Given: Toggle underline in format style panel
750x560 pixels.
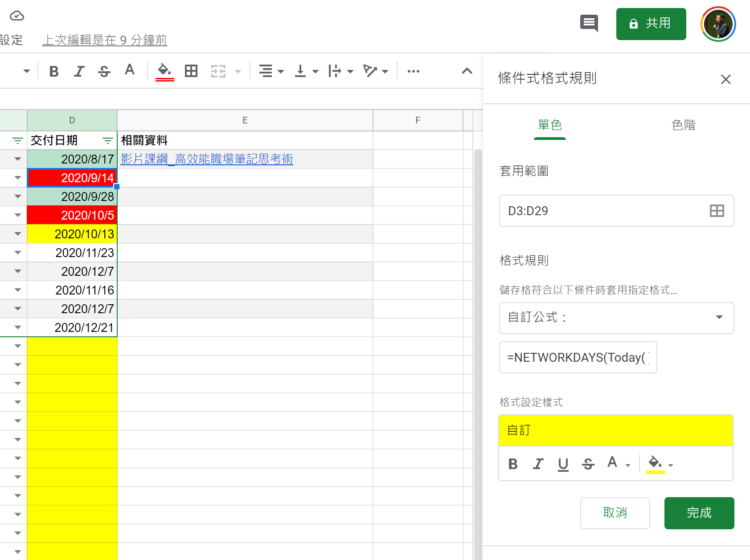Looking at the screenshot, I should 563,464.
